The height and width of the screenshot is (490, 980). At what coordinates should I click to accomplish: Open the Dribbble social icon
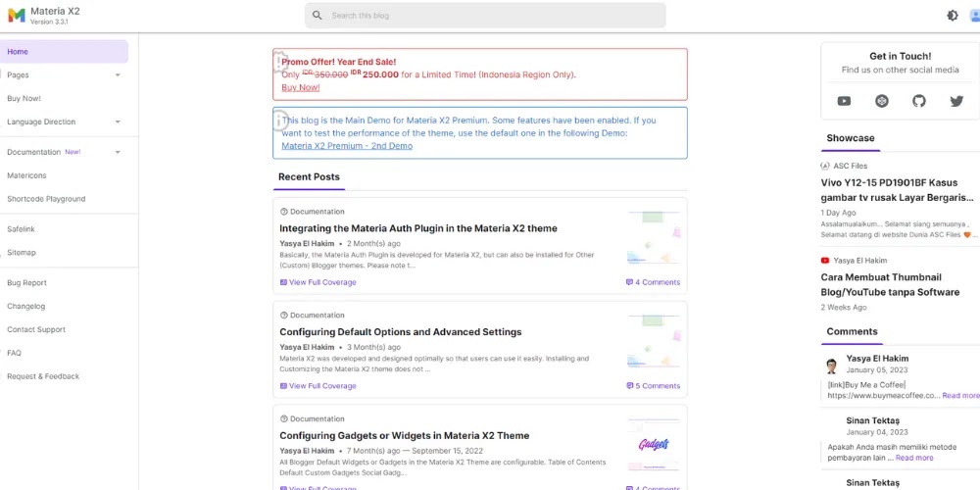(882, 101)
